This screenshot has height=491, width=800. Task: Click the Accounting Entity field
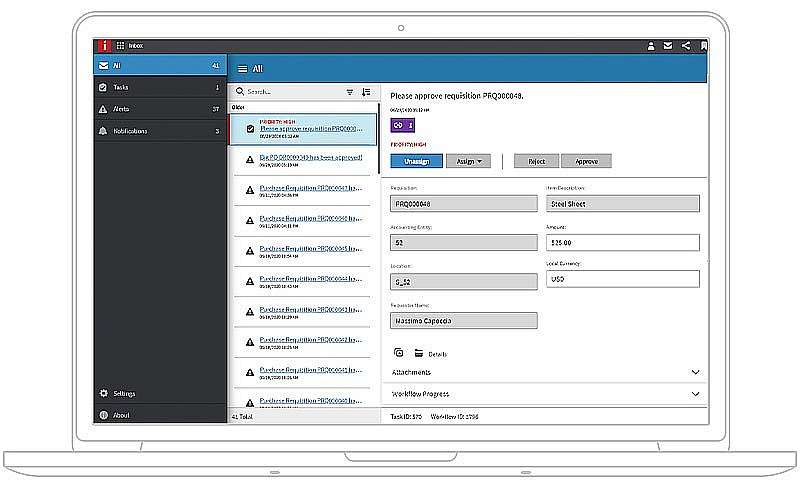pos(464,242)
